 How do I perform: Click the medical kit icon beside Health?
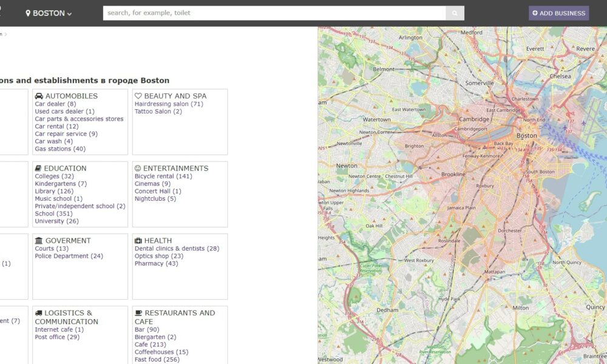pyautogui.click(x=138, y=241)
